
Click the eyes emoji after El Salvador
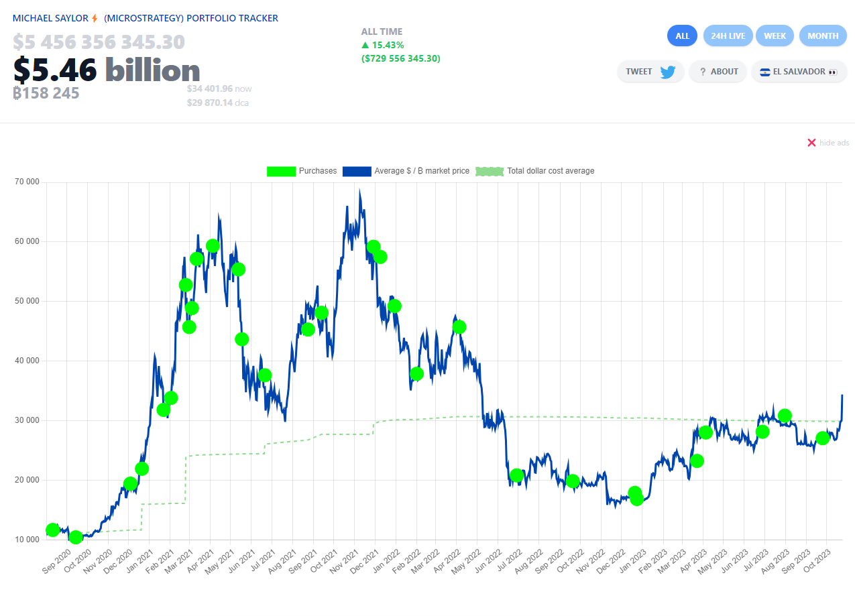pyautogui.click(x=833, y=72)
